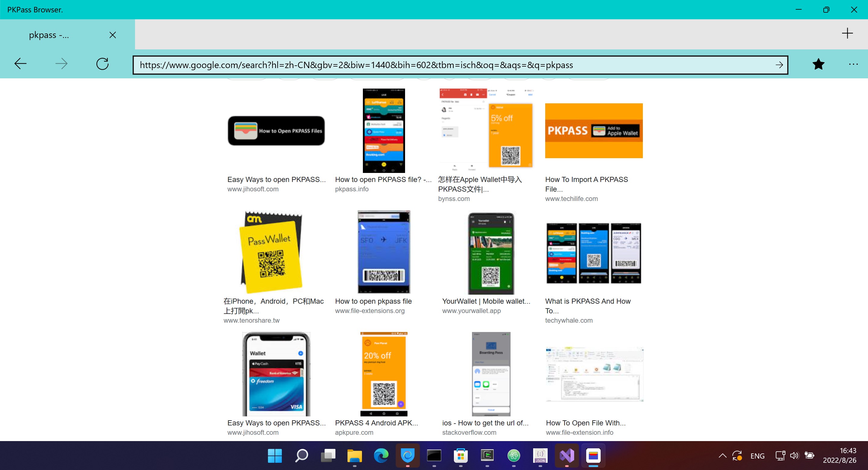
Task: Launch the JSON viewer from the taskbar
Action: coord(540,456)
